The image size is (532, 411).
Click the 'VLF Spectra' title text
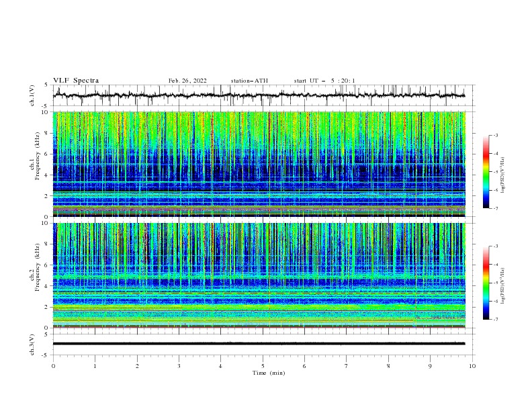[76, 81]
